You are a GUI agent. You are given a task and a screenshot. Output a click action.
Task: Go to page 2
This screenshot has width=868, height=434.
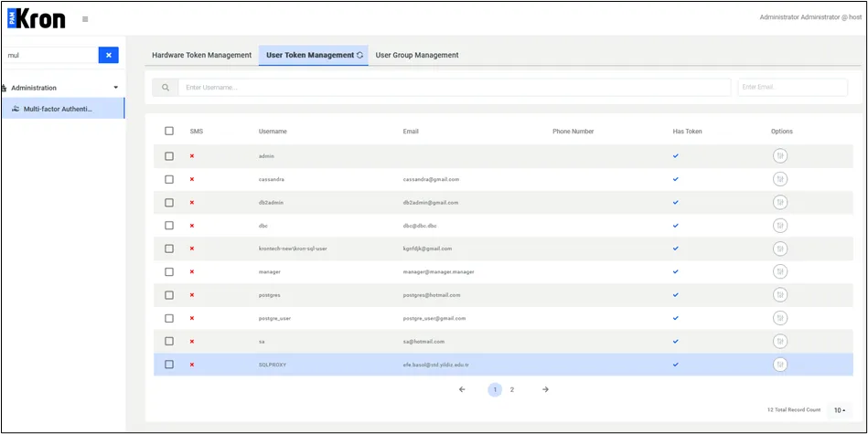[512, 390]
